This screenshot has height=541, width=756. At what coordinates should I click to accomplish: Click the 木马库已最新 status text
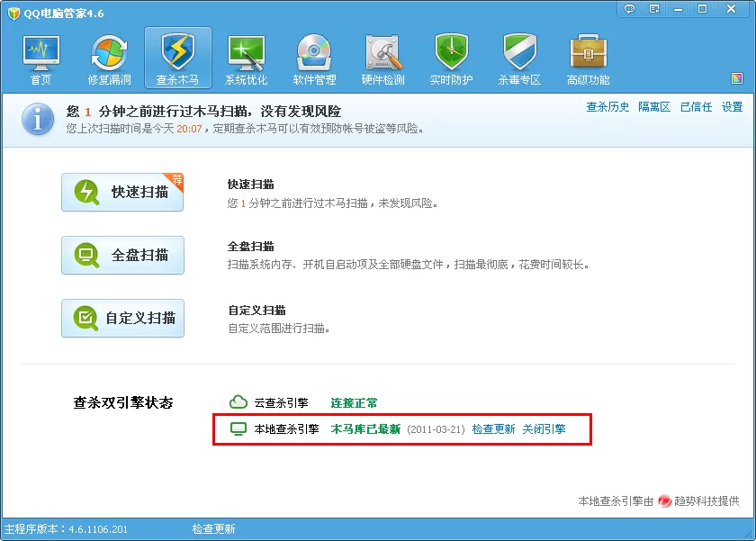365,429
